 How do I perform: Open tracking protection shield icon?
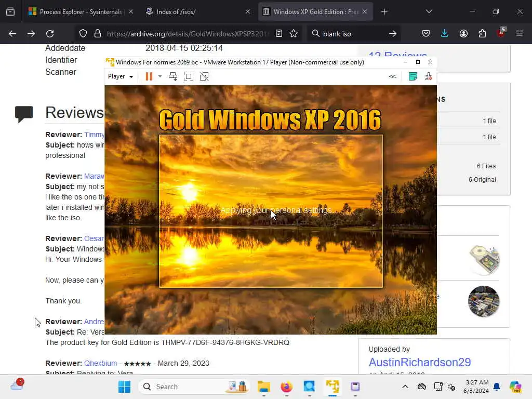(x=83, y=34)
